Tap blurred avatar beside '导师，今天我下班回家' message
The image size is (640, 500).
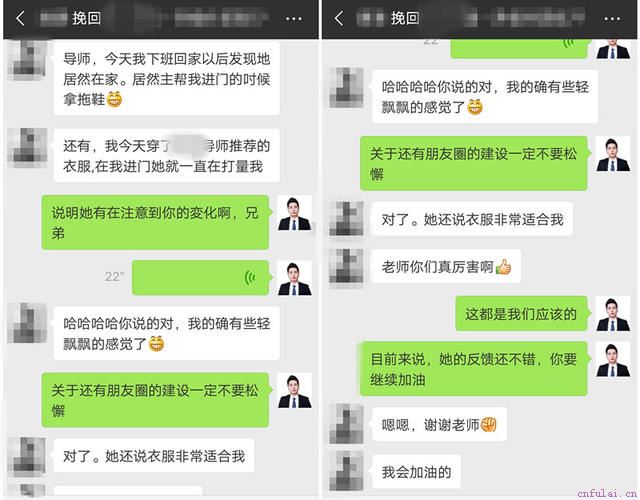point(28,59)
